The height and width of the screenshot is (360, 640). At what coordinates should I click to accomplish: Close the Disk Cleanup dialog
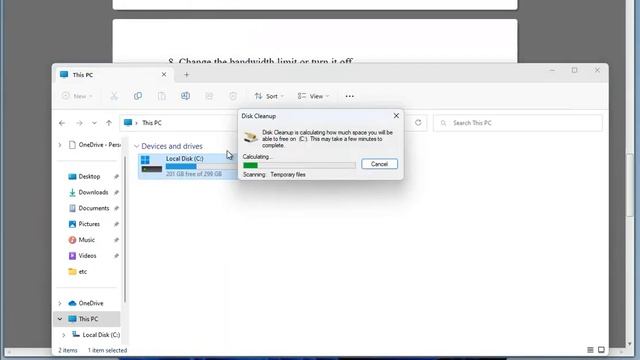click(x=396, y=116)
